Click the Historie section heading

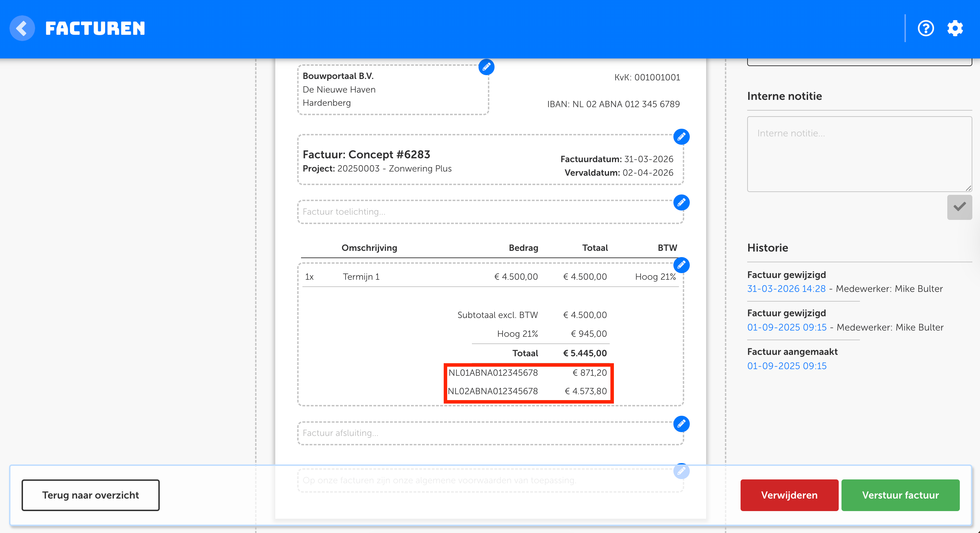pyautogui.click(x=767, y=248)
